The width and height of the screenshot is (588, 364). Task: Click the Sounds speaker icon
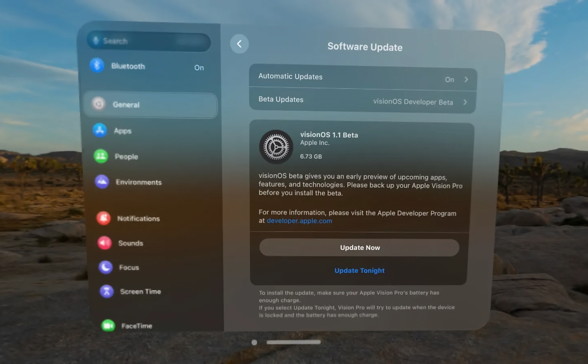click(105, 243)
